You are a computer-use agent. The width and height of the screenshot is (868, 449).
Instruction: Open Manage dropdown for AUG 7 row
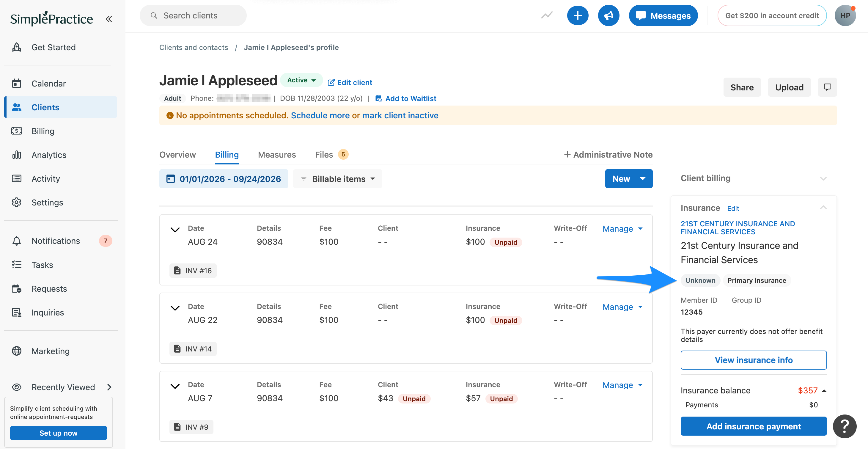tap(622, 385)
